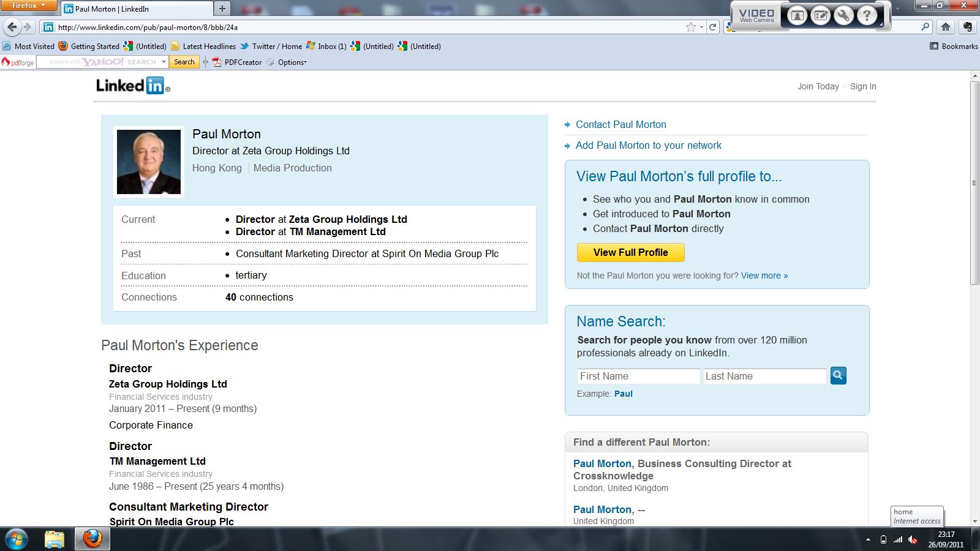This screenshot has width=980, height=551.
Task: Open the Twitter / Home bookmark
Action: [271, 46]
